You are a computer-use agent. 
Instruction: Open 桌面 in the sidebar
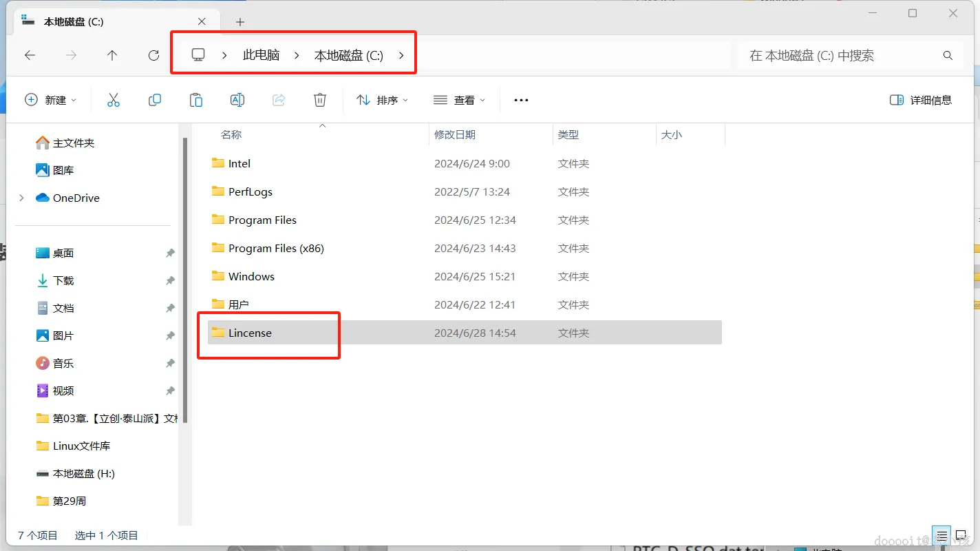click(x=63, y=253)
